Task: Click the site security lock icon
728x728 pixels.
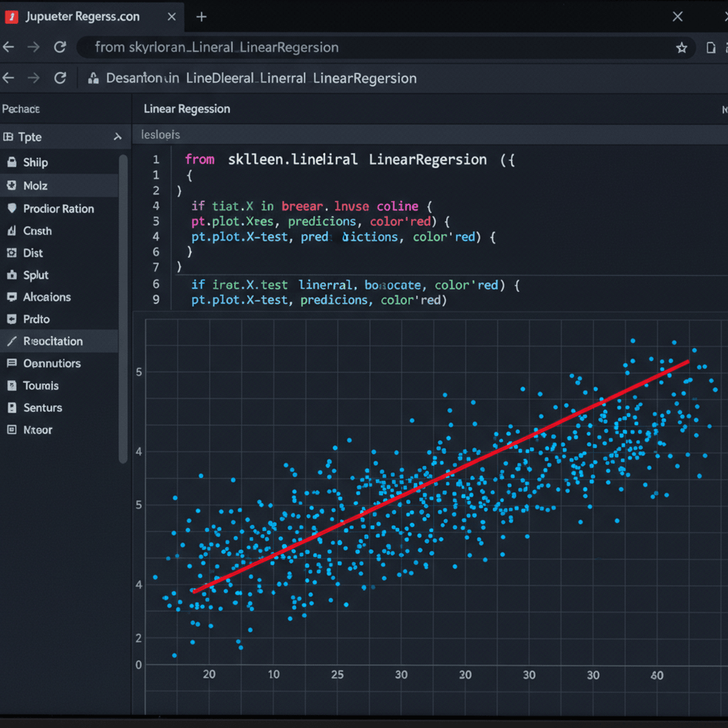Action: tap(93, 78)
